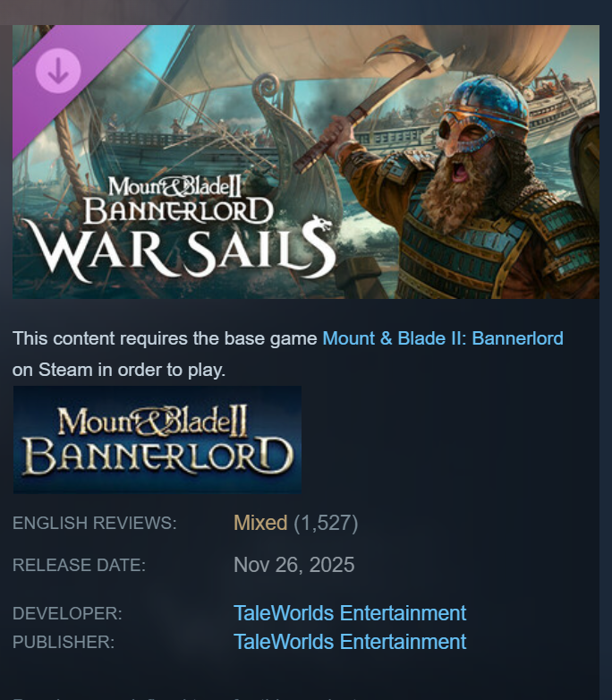Click the PUBLISHER label
Viewport: 612px width, 700px height.
coord(64,643)
